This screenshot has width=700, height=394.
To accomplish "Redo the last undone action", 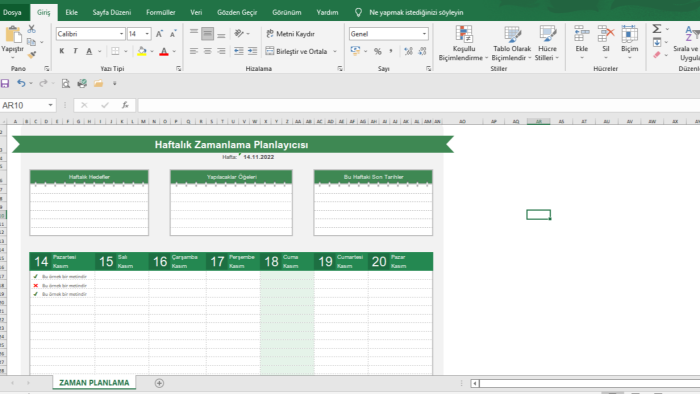I will (x=43, y=83).
